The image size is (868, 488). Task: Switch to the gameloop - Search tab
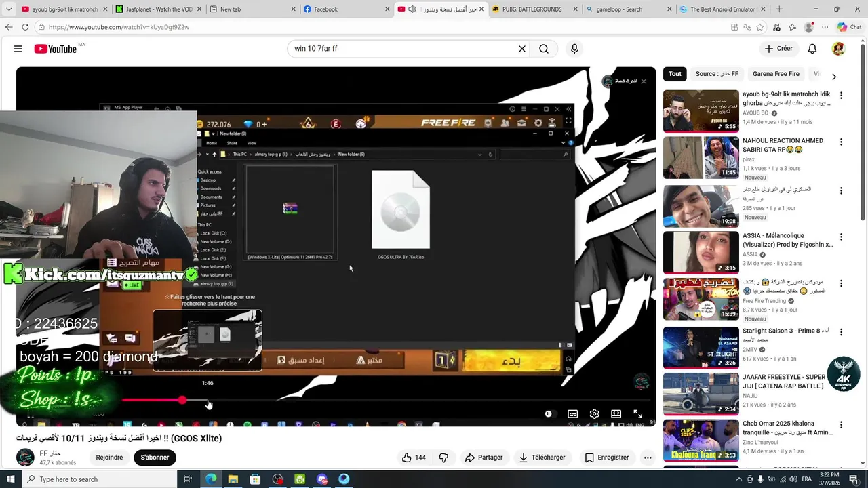pos(629,9)
